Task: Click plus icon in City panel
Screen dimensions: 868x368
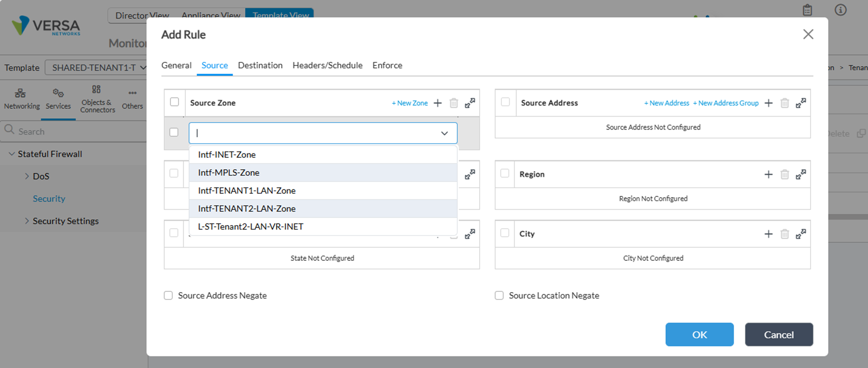Action: pos(769,234)
